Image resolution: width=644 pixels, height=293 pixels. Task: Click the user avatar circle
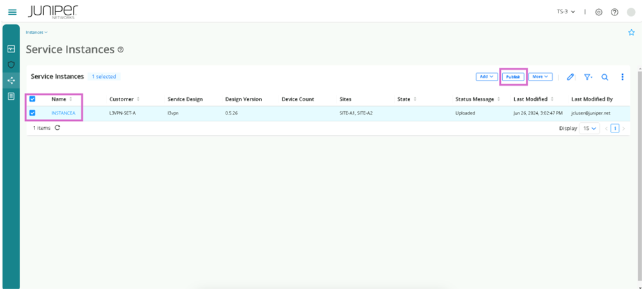tap(631, 12)
